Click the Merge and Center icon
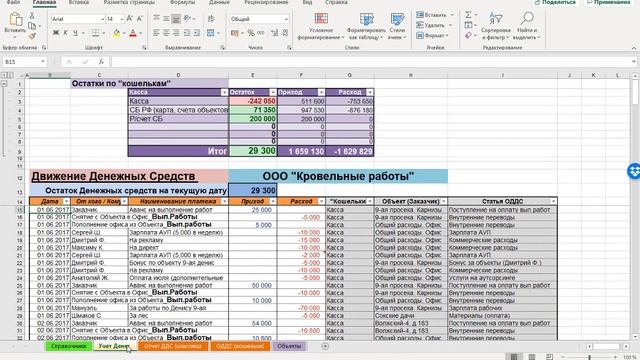 [211, 33]
